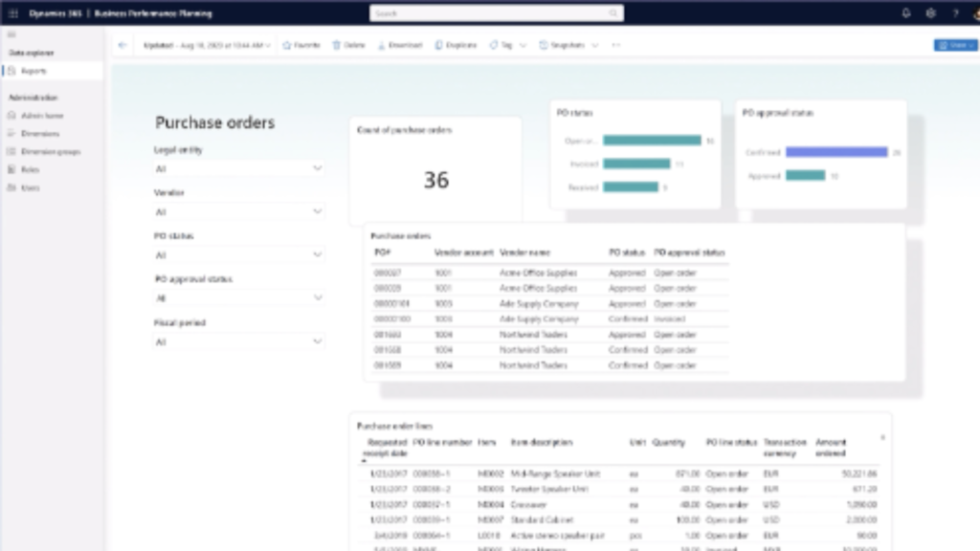Image resolution: width=980 pixels, height=551 pixels.
Task: Download the report from the toolbar
Action: pos(400,45)
